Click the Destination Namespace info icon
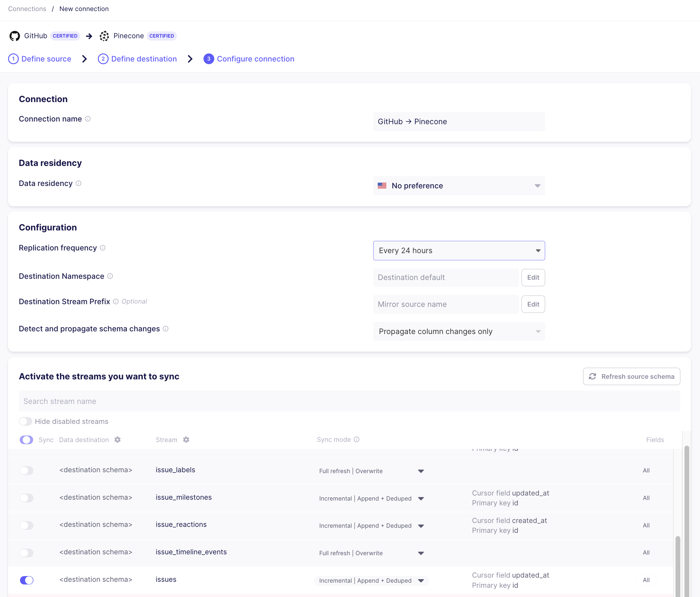 point(110,276)
